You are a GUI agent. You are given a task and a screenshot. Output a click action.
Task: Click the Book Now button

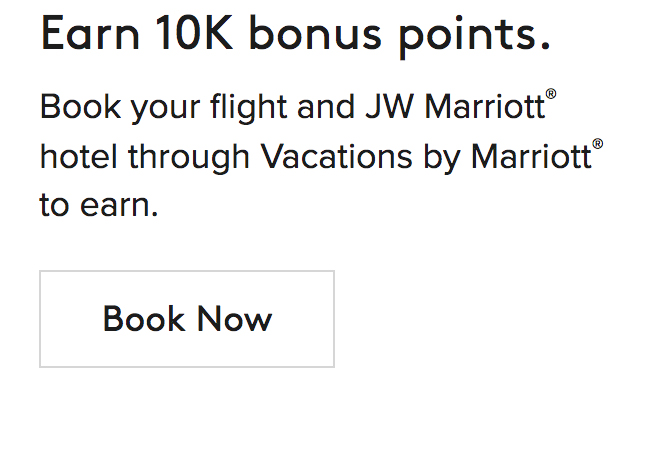pyautogui.click(x=187, y=319)
